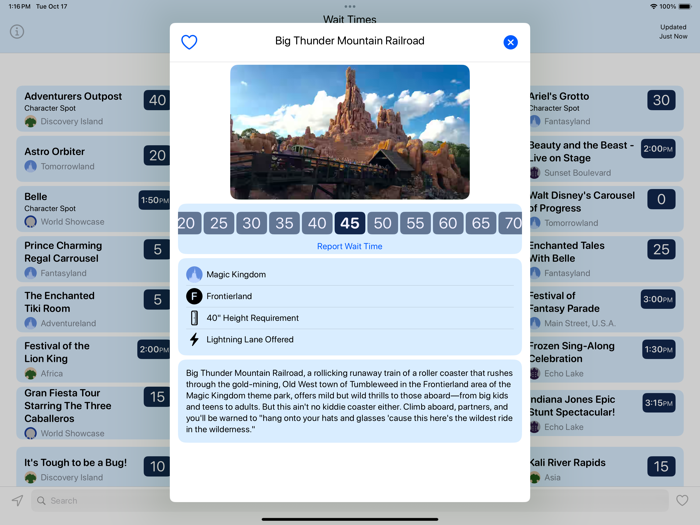Select 30 minute wait time
The image size is (700, 525).
pyautogui.click(x=251, y=223)
